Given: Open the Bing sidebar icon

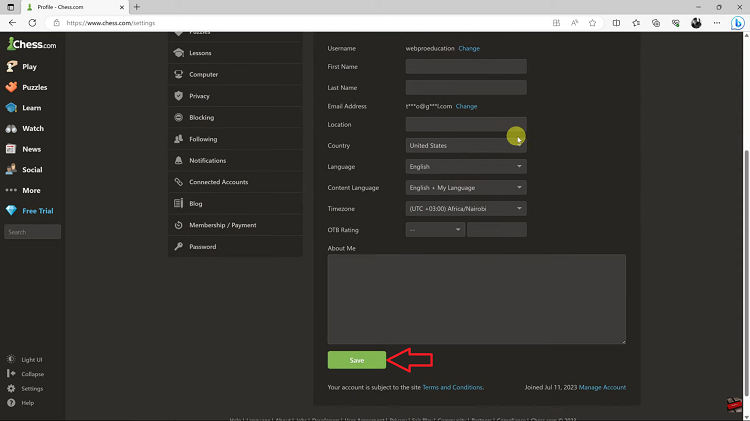Looking at the screenshot, I should click(x=738, y=23).
